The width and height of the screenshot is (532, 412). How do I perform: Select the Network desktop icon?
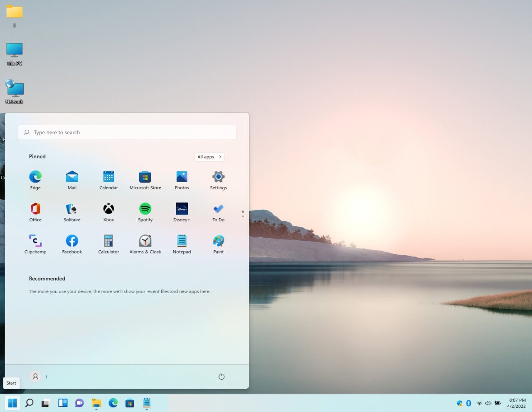tap(15, 91)
